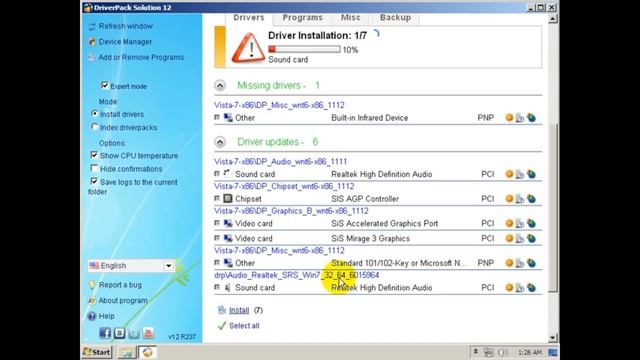The image size is (640, 360).
Task: Toggle the Expert mode checkbox
Action: coord(104,85)
